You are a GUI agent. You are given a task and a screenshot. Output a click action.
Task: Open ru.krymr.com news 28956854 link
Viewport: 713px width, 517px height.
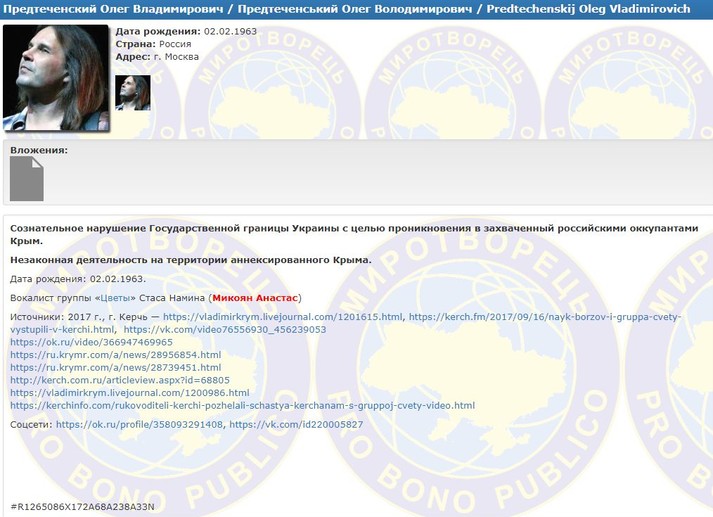pos(115,355)
